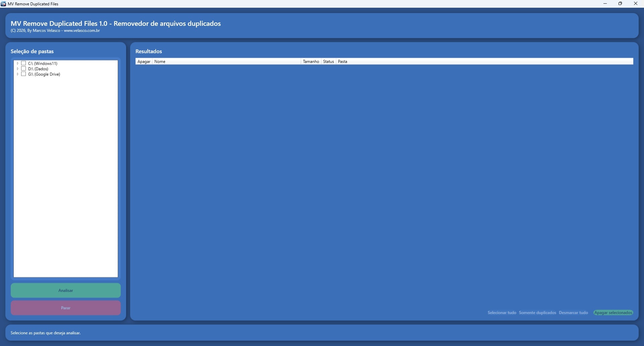644x346 pixels.
Task: Sort by the Tamanho column header
Action: pos(311,62)
